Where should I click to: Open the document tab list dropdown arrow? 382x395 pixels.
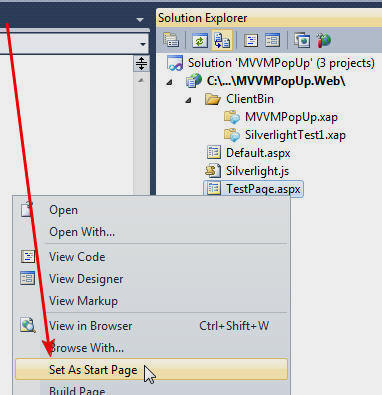140,20
